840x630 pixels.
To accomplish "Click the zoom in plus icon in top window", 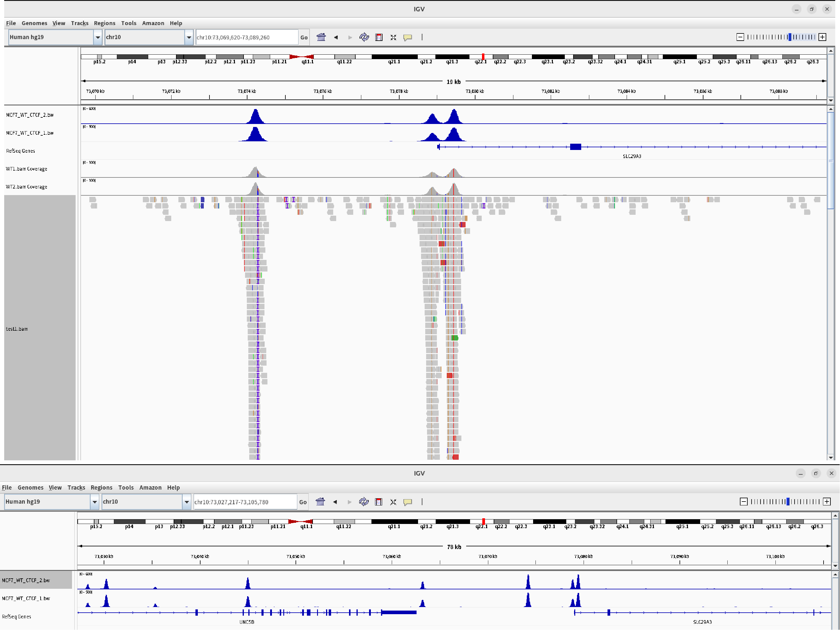I will (x=822, y=37).
